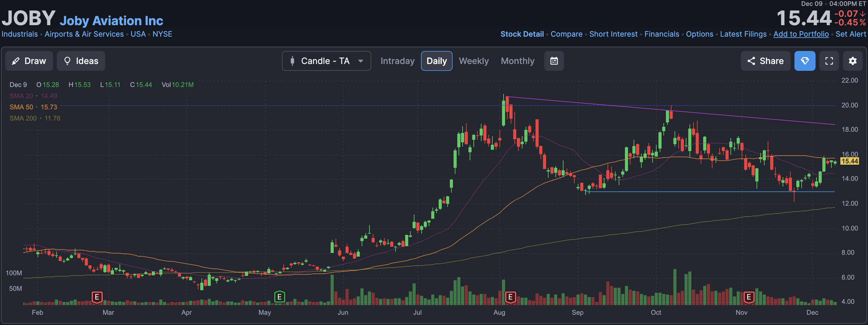Image resolution: width=868 pixels, height=325 pixels.
Task: Click the February earnings E marker
Action: click(97, 297)
